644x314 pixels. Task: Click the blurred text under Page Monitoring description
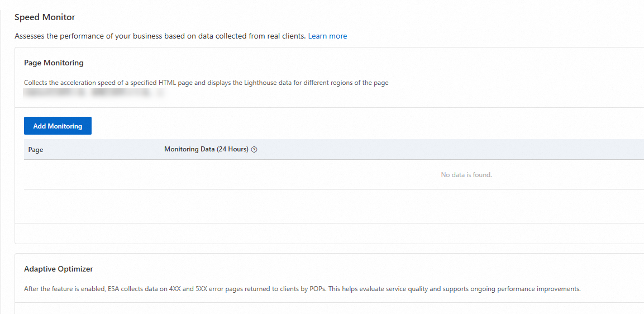pyautogui.click(x=94, y=93)
